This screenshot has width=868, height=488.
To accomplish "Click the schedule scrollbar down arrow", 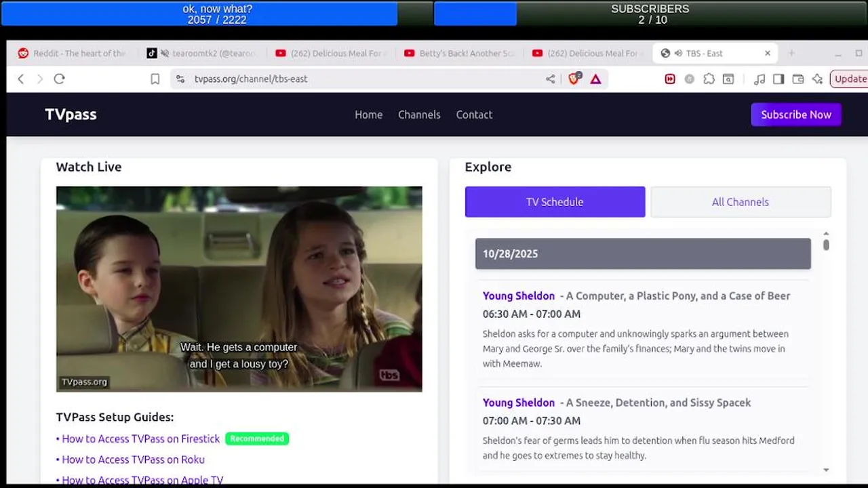I will coord(826,470).
